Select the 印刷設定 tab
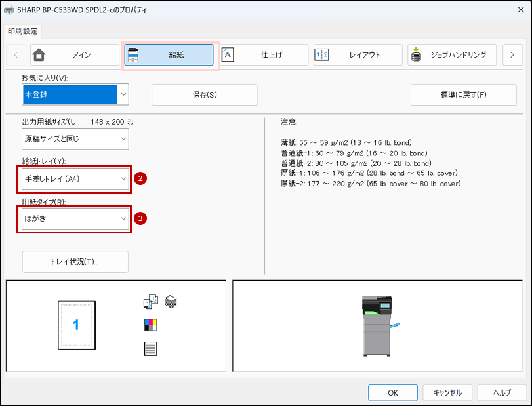This screenshot has height=406, width=532. coord(24,31)
